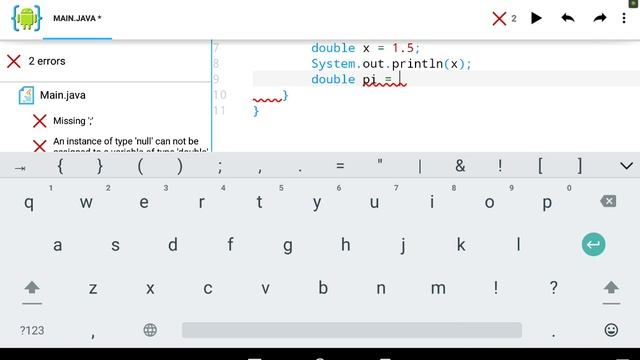Tap the exclamation key on the letter row
Screen dimensions: 640x360
point(496,288)
